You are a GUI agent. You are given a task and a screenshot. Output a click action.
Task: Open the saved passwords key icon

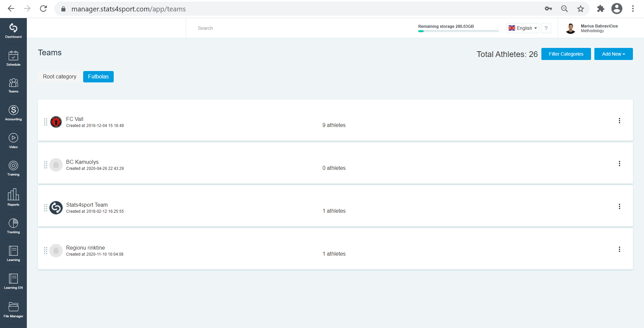pos(548,9)
